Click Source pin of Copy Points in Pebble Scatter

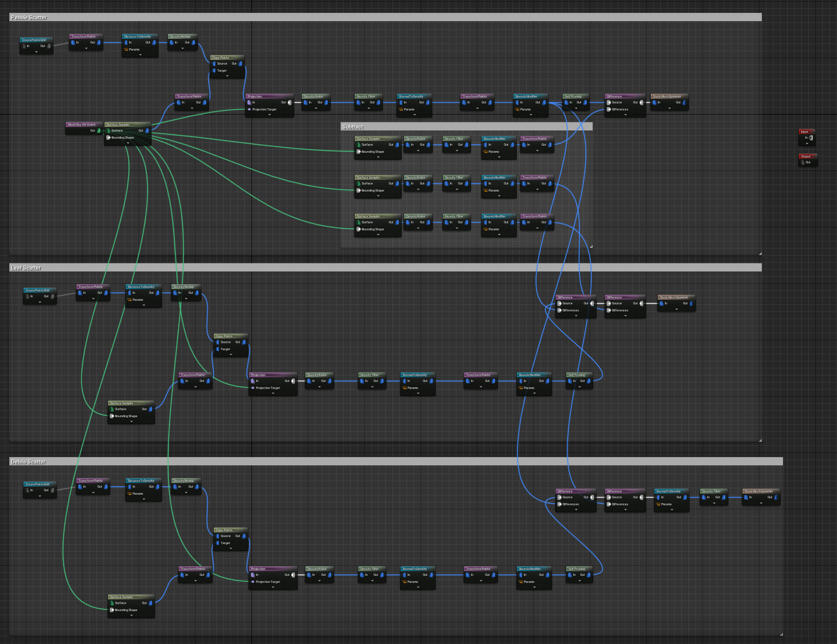pyautogui.click(x=214, y=63)
